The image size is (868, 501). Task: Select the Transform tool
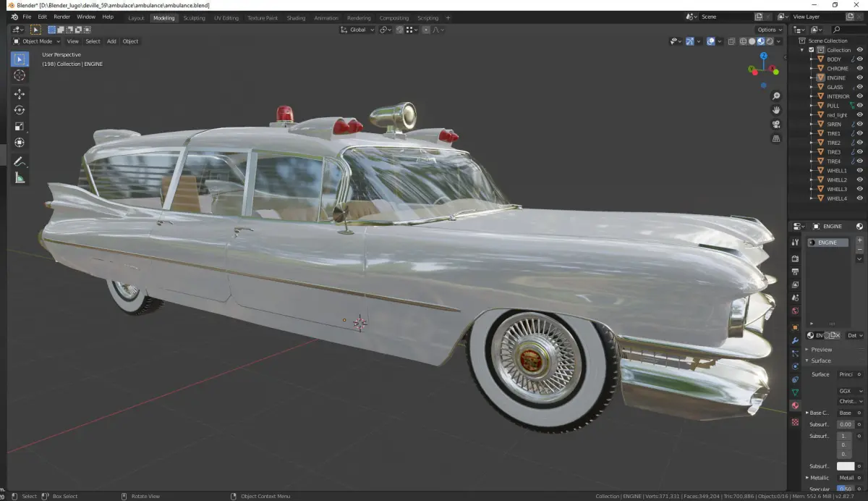point(20,143)
